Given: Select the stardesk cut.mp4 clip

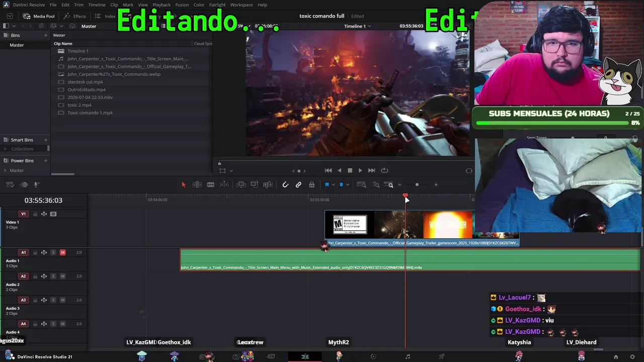Looking at the screenshot, I should click(x=85, y=82).
